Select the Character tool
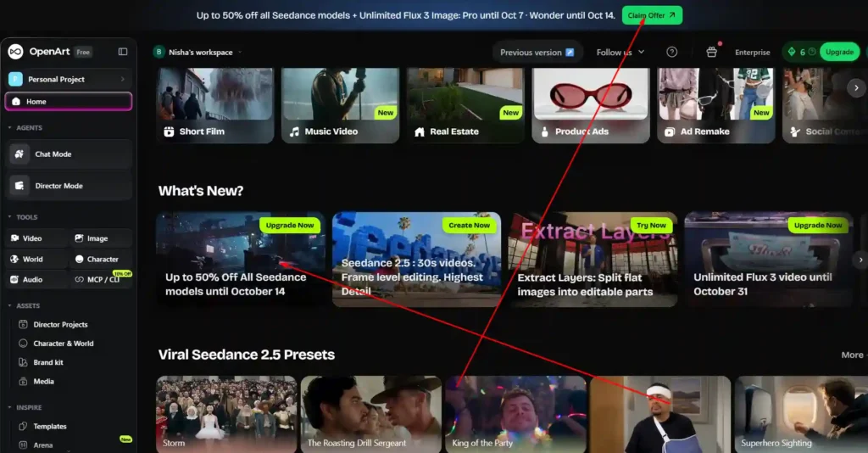 [x=102, y=259]
